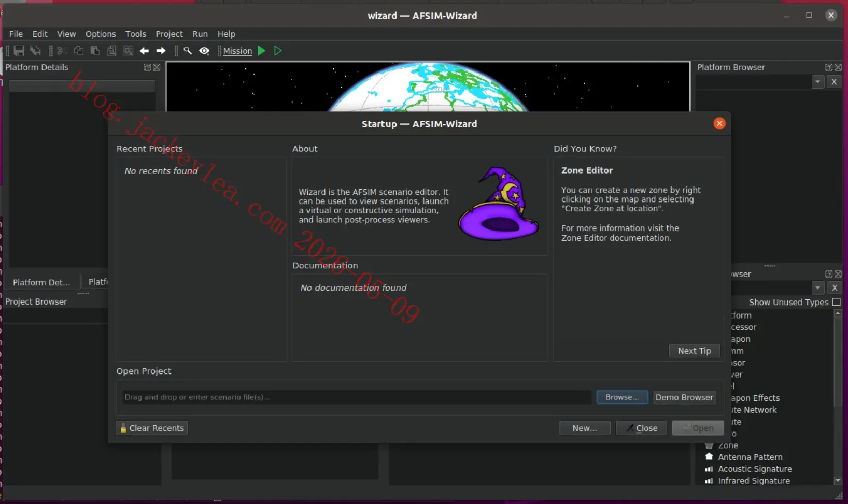Enable the Show Unused Types checkbox
Image resolution: width=848 pixels, height=504 pixels.
836,302
